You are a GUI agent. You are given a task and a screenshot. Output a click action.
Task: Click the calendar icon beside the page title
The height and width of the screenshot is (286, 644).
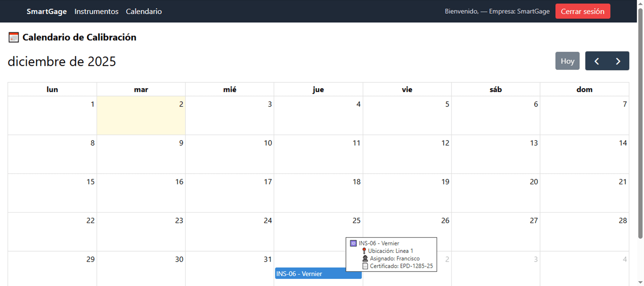pos(13,37)
